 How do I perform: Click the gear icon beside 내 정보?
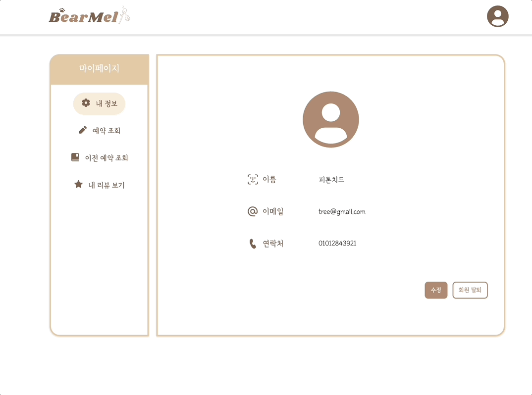pyautogui.click(x=86, y=103)
